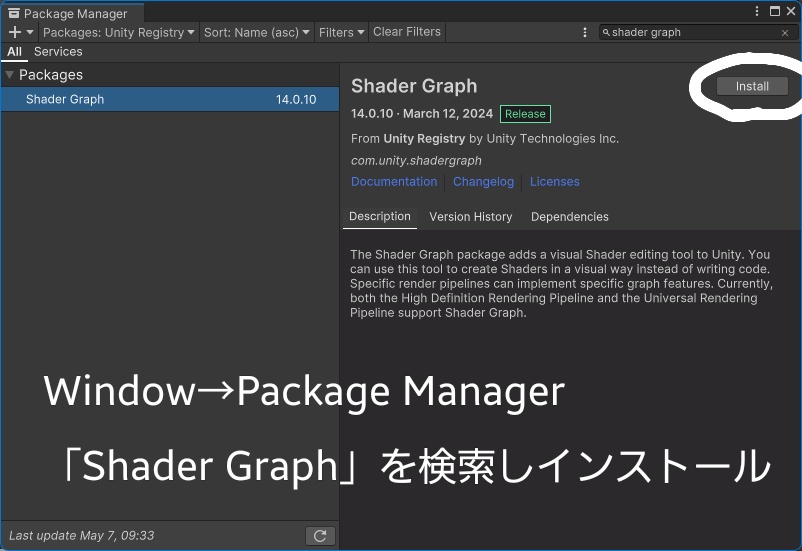802x551 pixels.
Task: Close the Package Manager window
Action: click(x=791, y=11)
